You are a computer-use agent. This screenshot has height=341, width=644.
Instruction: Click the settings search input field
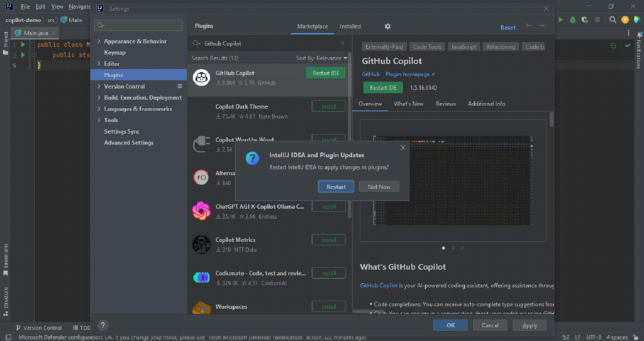click(139, 25)
